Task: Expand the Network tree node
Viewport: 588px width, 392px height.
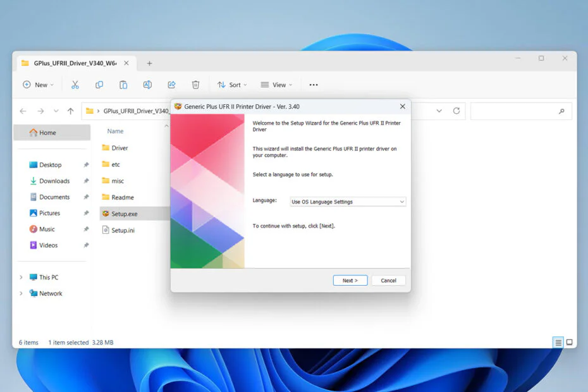Action: [x=21, y=293]
